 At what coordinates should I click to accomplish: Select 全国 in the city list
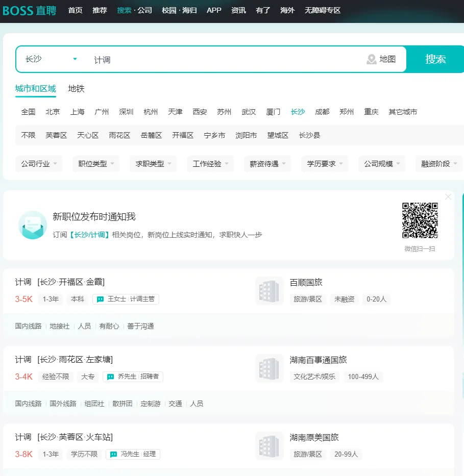pos(28,112)
